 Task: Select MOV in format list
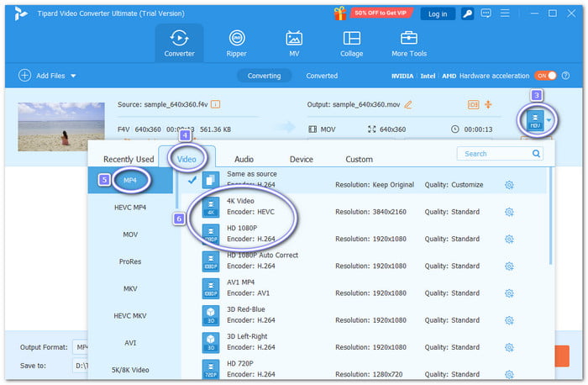click(x=130, y=235)
